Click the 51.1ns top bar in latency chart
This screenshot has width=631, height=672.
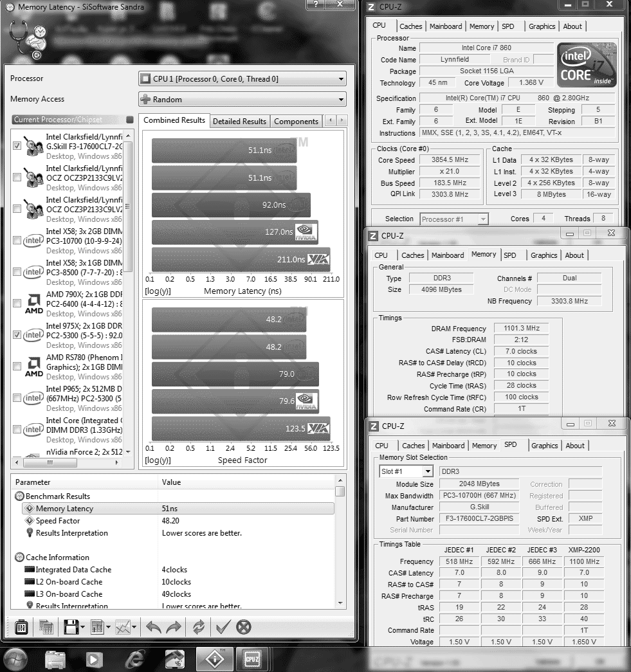coord(224,150)
